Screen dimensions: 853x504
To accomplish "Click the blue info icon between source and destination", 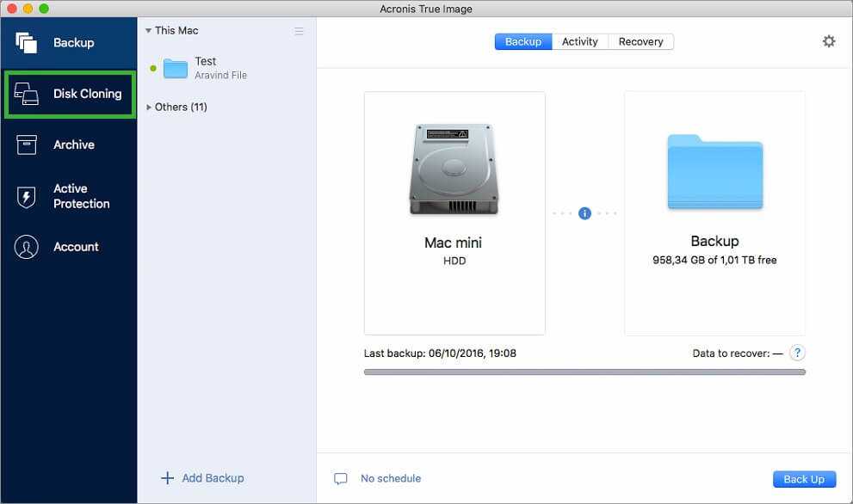I will click(x=584, y=213).
